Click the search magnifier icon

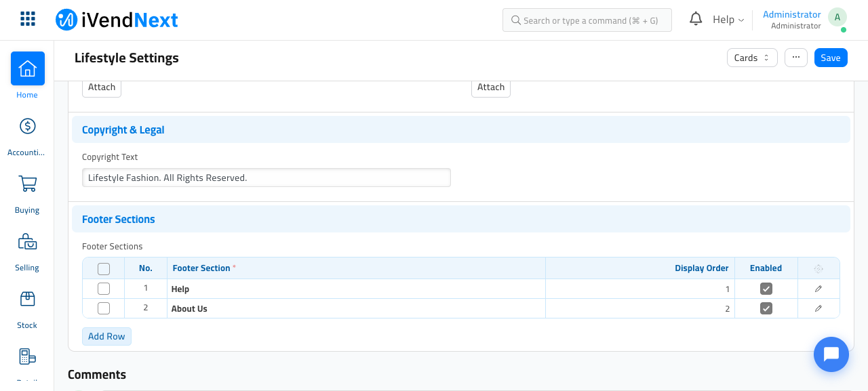pyautogui.click(x=516, y=20)
